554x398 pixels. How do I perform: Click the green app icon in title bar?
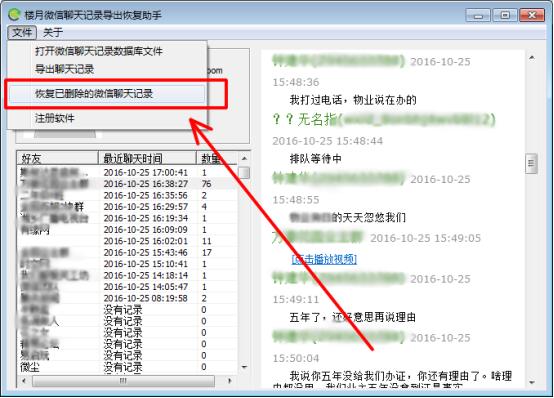coord(14,15)
